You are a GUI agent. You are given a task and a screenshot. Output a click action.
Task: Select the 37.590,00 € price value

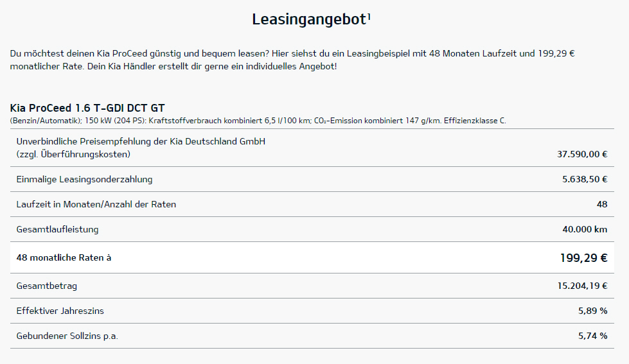pyautogui.click(x=582, y=154)
